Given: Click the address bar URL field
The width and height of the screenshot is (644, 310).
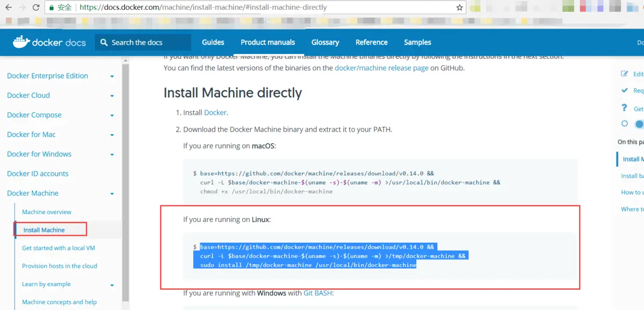Looking at the screenshot, I should [254, 8].
